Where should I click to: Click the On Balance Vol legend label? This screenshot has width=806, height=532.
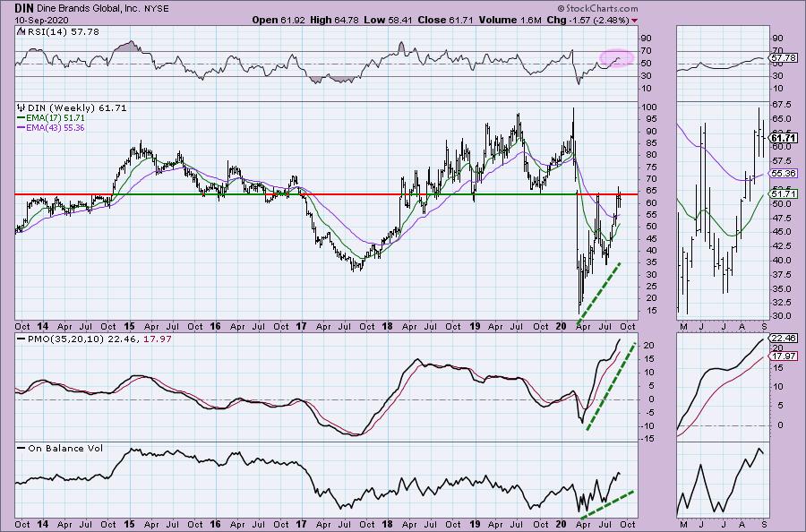tap(65, 448)
